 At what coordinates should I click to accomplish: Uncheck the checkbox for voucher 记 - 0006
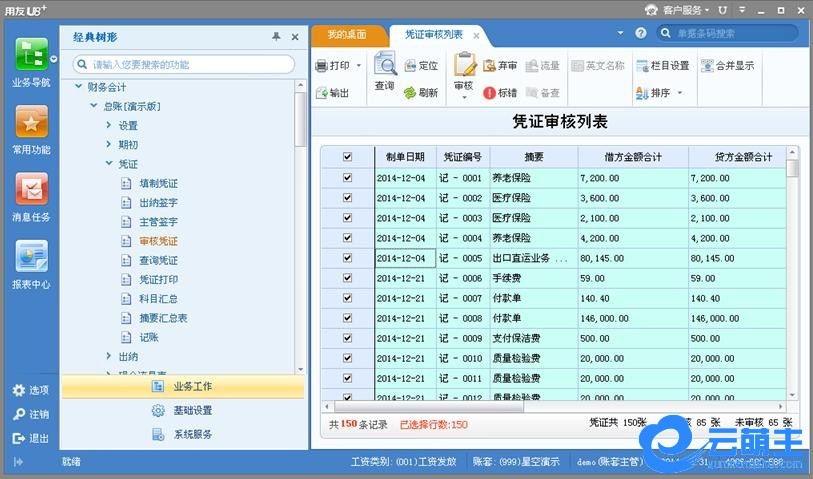(x=347, y=278)
